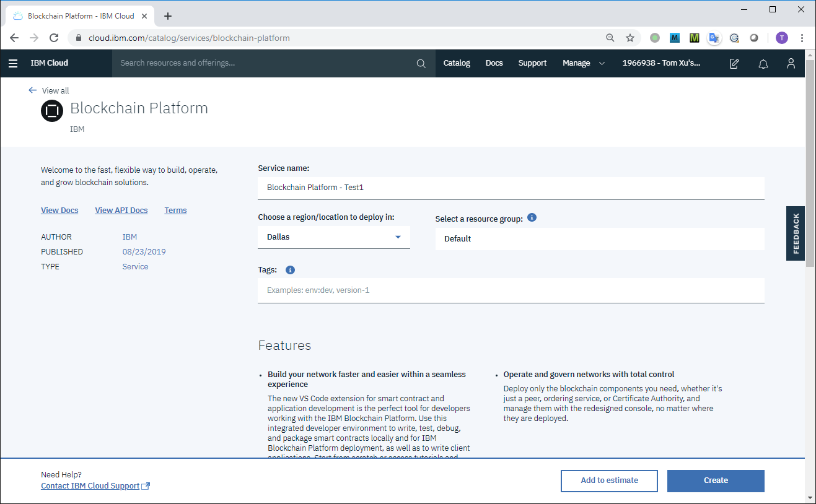Click 'Operate and govern networks with total control' text
This screenshot has width=816, height=504.
tap(589, 375)
